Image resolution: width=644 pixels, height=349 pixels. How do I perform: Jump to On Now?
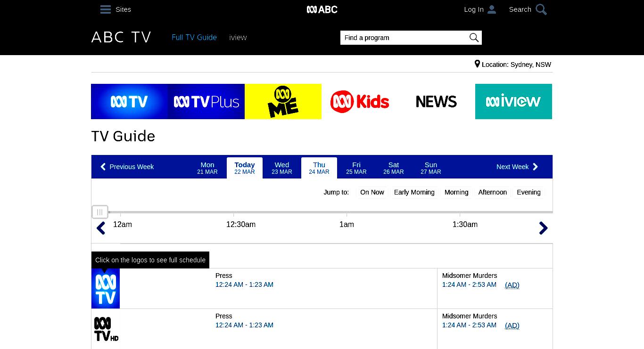pyautogui.click(x=372, y=192)
